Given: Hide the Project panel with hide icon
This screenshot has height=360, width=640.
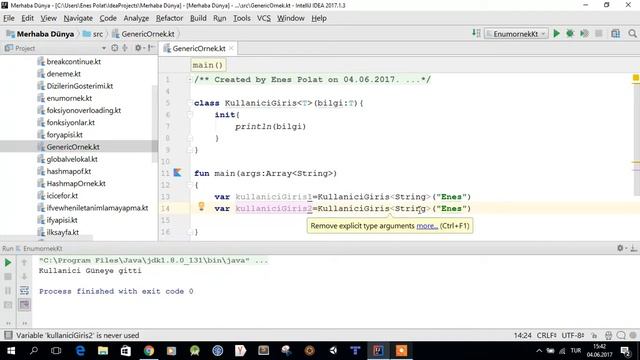Looking at the screenshot, I should point(151,48).
